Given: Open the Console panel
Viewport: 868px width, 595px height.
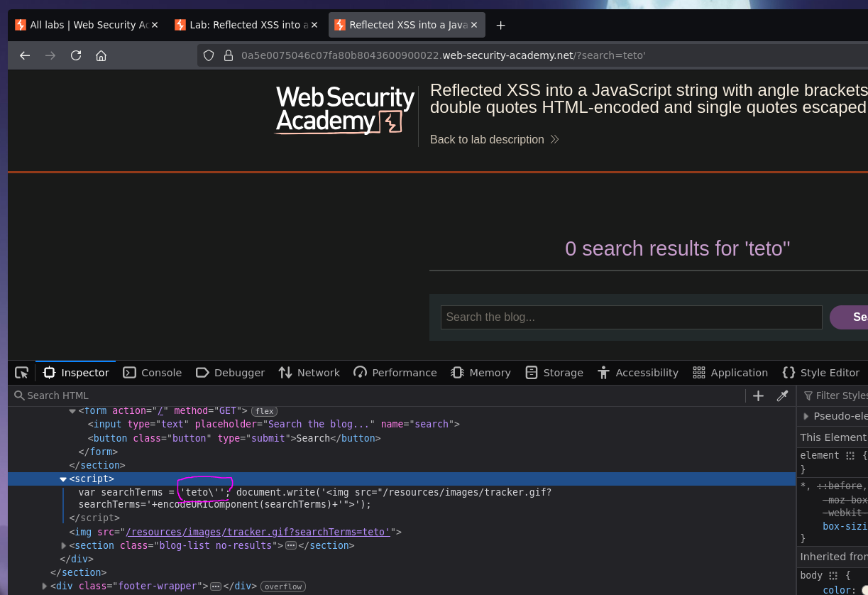Looking at the screenshot, I should (x=153, y=373).
